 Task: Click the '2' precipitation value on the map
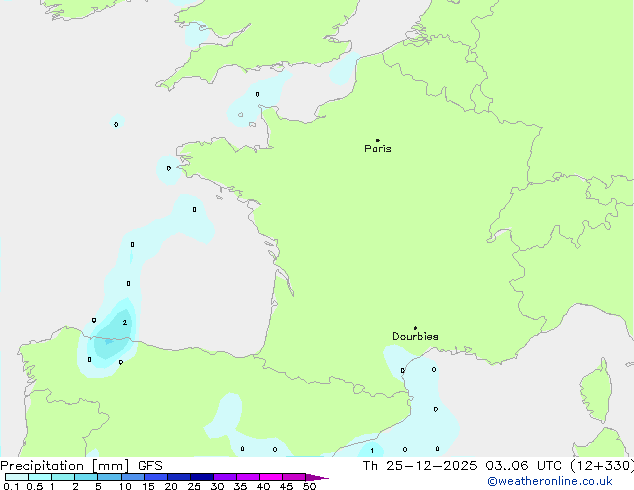pyautogui.click(x=125, y=322)
